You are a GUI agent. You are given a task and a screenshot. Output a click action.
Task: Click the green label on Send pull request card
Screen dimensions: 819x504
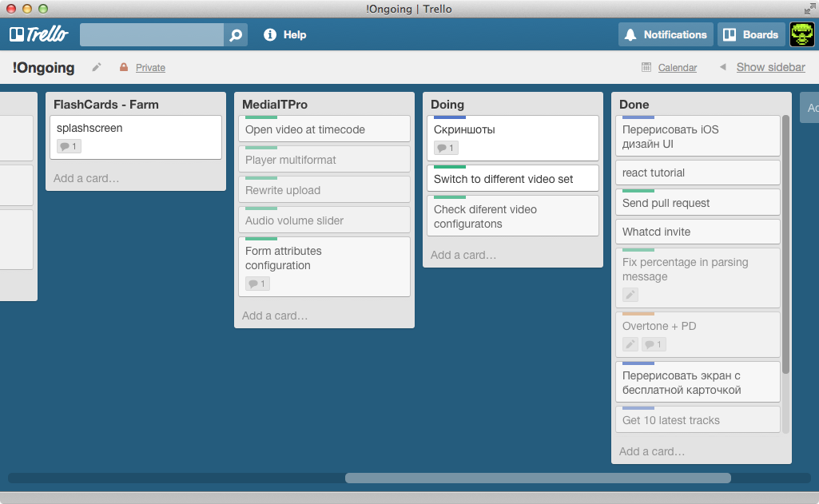[x=638, y=191]
